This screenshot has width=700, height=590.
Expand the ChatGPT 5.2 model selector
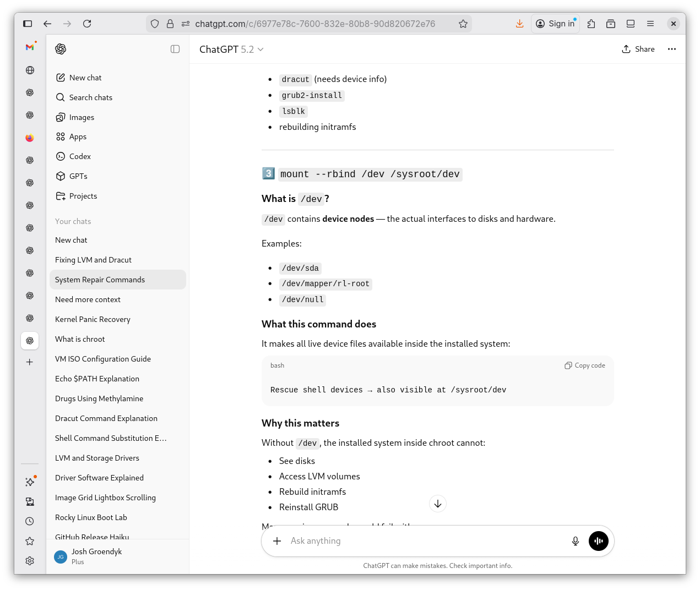coord(231,50)
